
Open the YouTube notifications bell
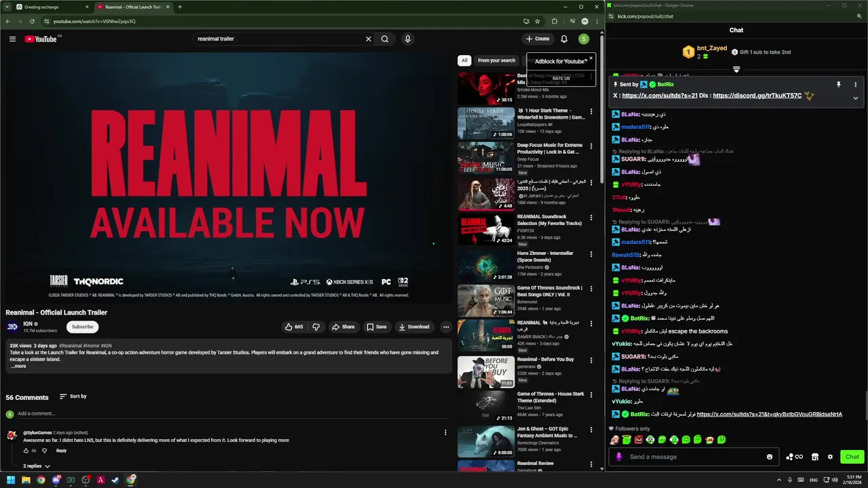tap(564, 39)
